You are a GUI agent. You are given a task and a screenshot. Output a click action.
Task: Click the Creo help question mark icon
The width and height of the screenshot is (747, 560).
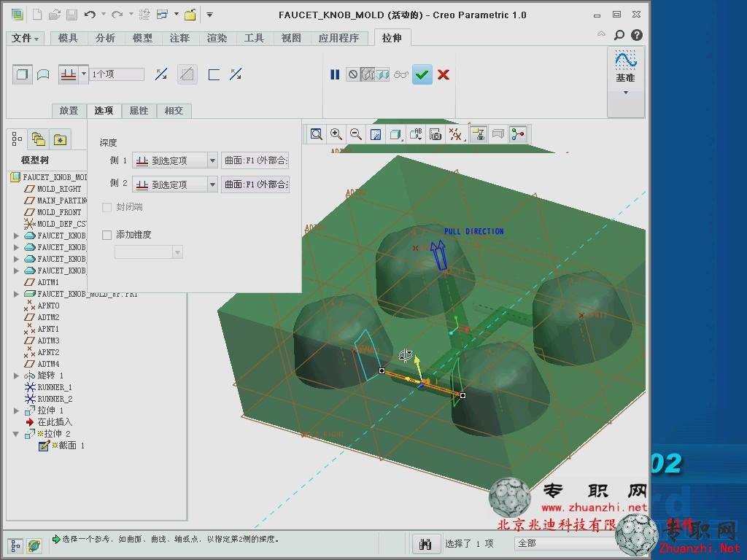pos(637,35)
